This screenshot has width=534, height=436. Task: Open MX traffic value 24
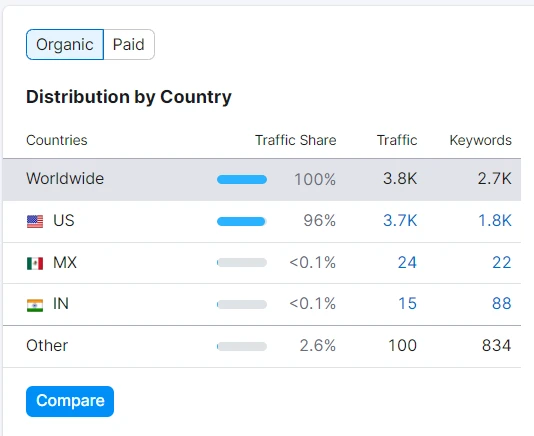[x=407, y=263]
